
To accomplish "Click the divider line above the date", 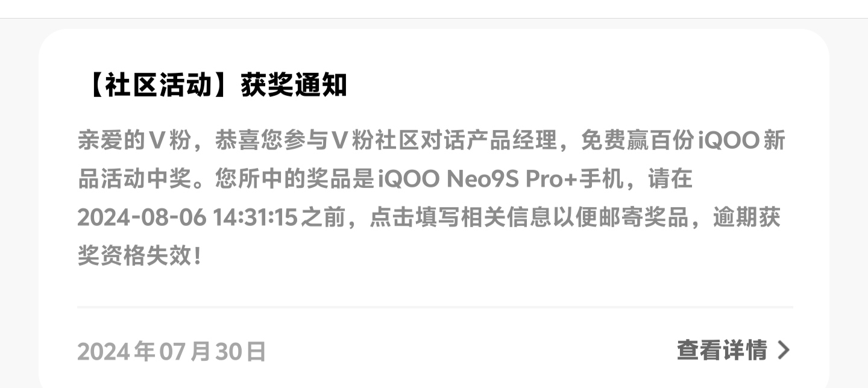I will pyautogui.click(x=435, y=307).
